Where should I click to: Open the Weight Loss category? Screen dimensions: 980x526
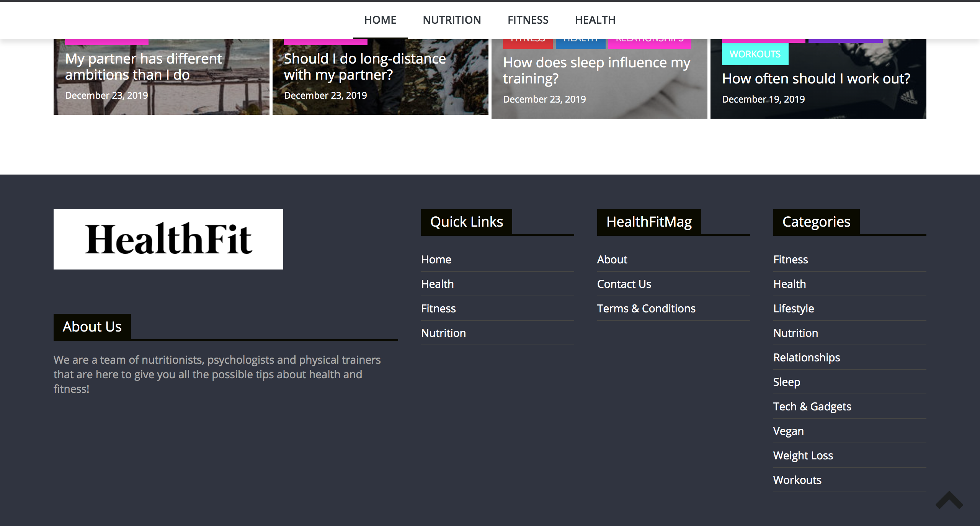tap(803, 456)
